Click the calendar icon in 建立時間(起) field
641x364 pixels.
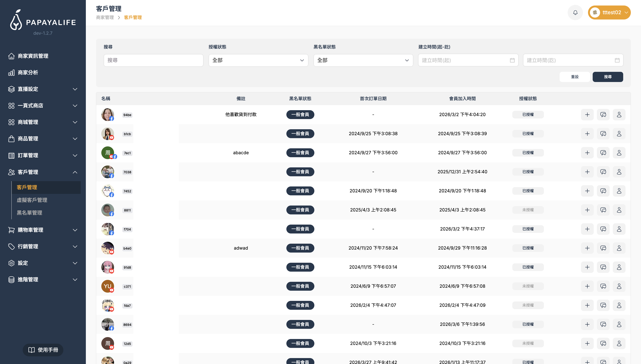point(512,60)
